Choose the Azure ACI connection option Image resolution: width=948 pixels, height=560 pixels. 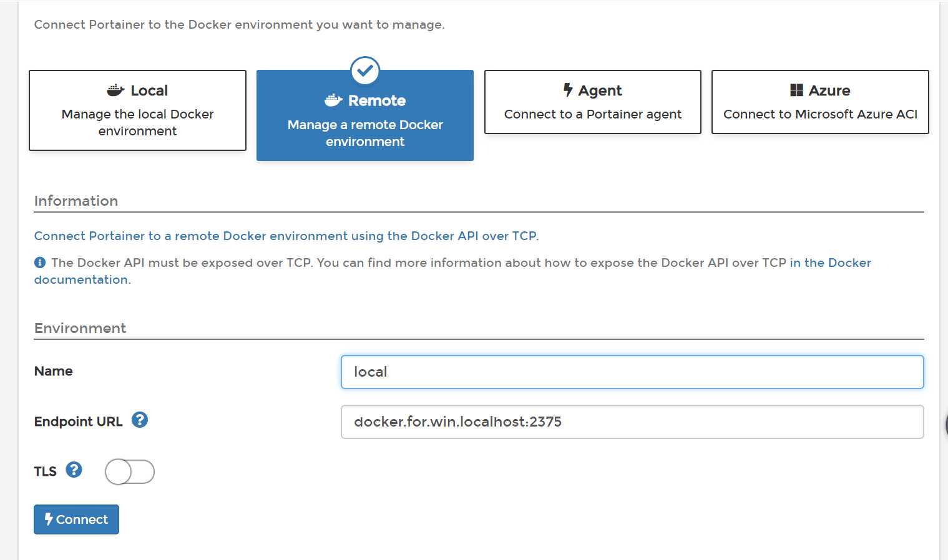click(x=820, y=102)
